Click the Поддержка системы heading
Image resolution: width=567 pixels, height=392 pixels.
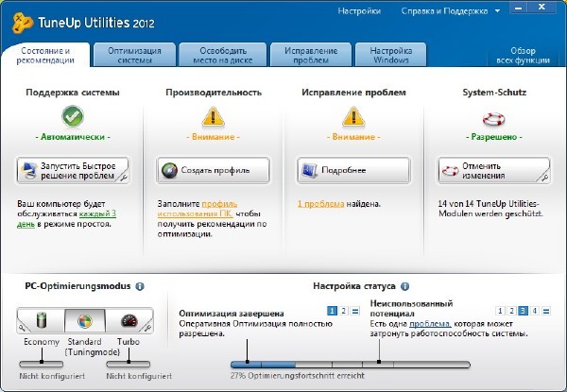coord(73,93)
